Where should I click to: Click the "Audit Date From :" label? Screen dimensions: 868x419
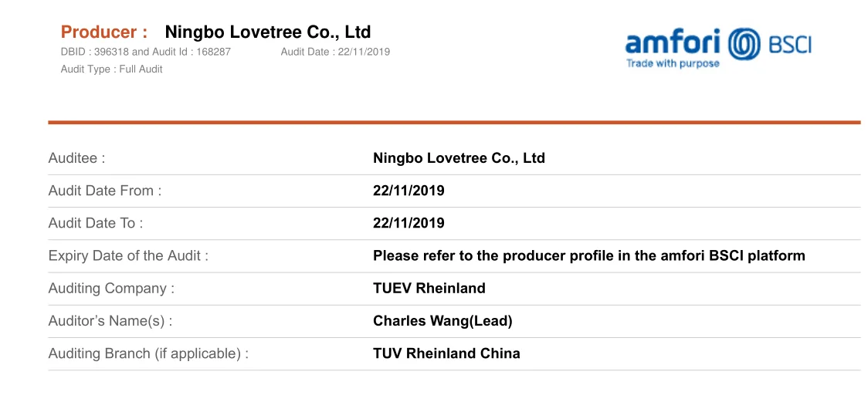click(x=105, y=191)
